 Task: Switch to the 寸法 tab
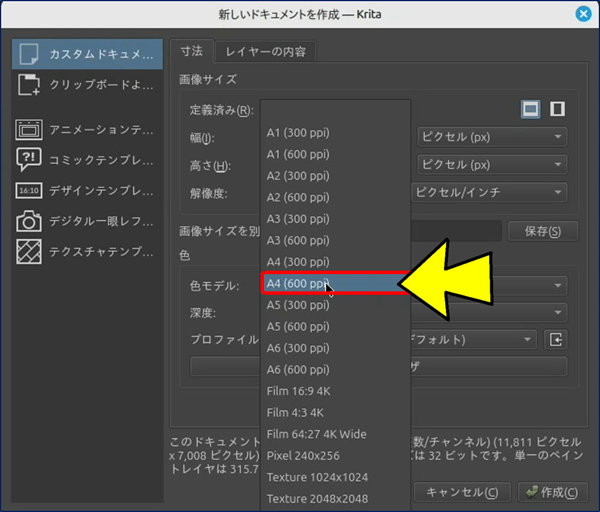click(191, 51)
